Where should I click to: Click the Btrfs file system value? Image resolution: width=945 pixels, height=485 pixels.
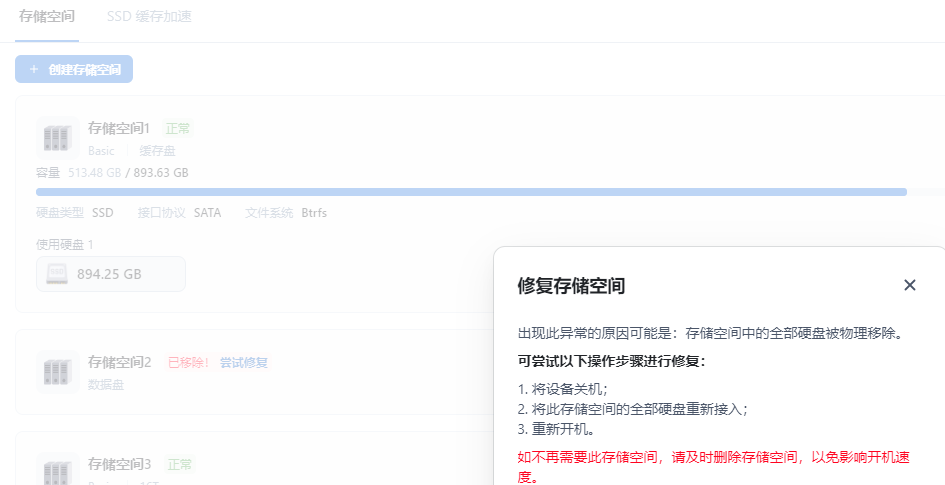314,213
